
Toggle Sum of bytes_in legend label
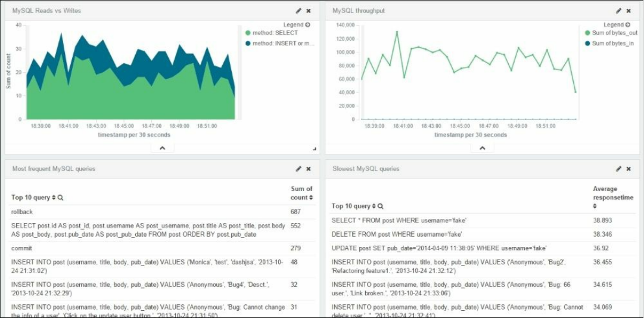click(x=613, y=43)
